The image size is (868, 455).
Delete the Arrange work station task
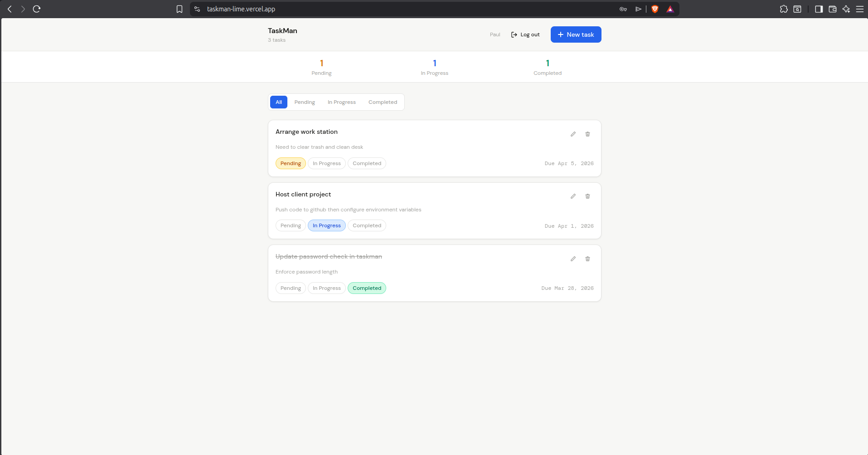click(587, 134)
